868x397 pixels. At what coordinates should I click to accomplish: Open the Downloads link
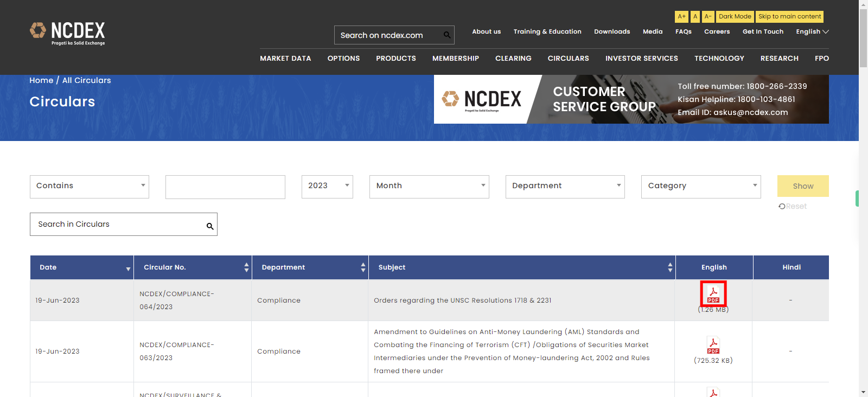click(612, 31)
